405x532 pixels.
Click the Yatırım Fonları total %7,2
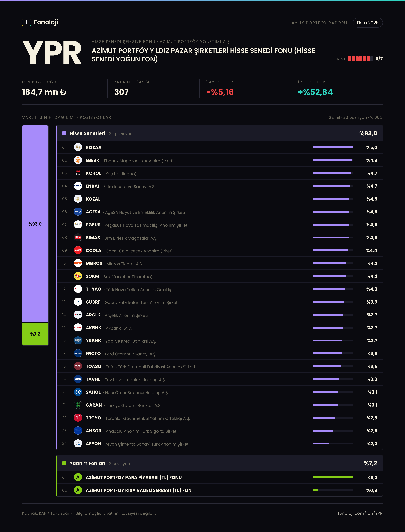coord(371,463)
